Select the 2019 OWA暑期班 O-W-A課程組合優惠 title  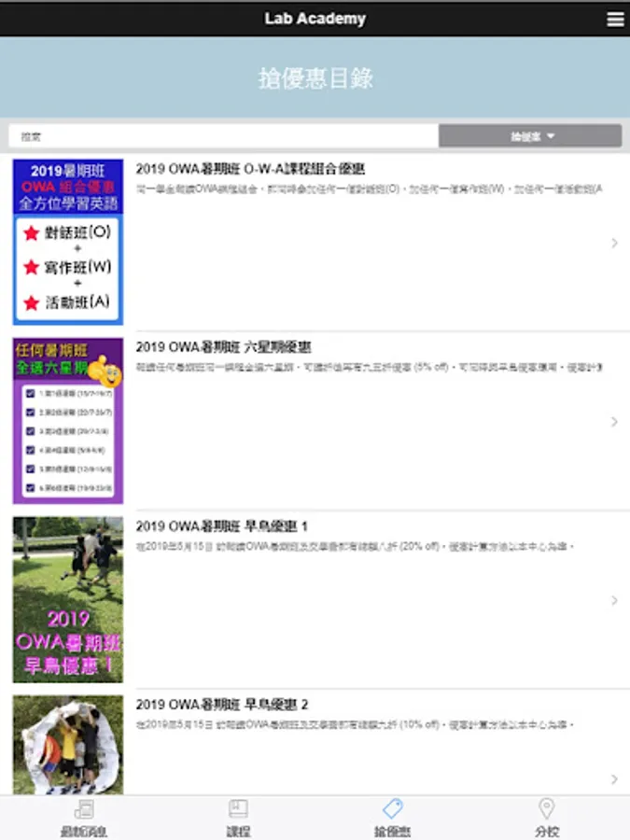coord(250,169)
